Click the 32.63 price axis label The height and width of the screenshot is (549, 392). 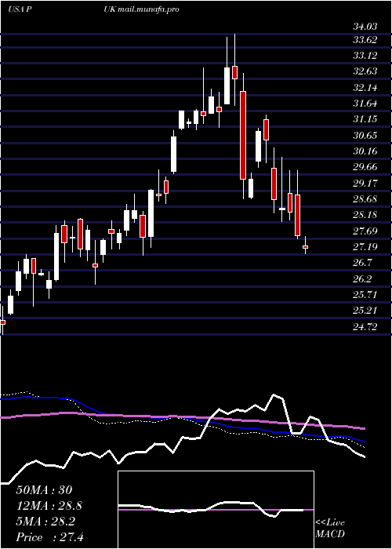(365, 71)
